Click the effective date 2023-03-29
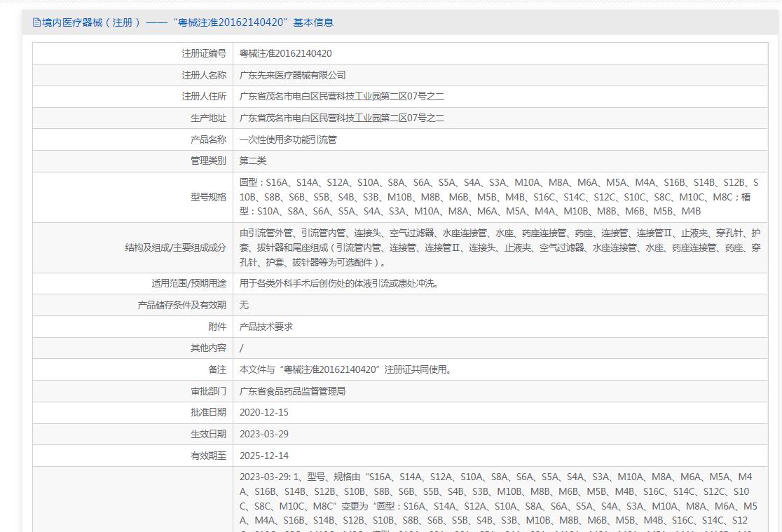 (x=263, y=434)
